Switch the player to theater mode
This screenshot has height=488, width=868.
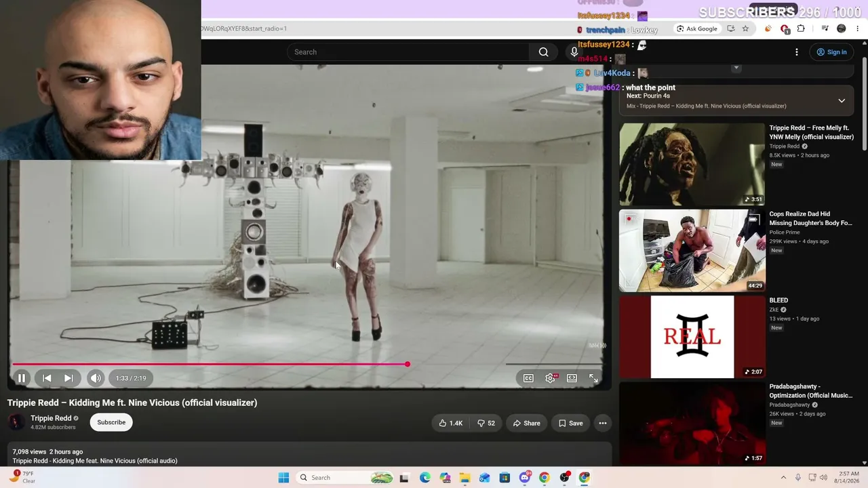[x=572, y=378]
